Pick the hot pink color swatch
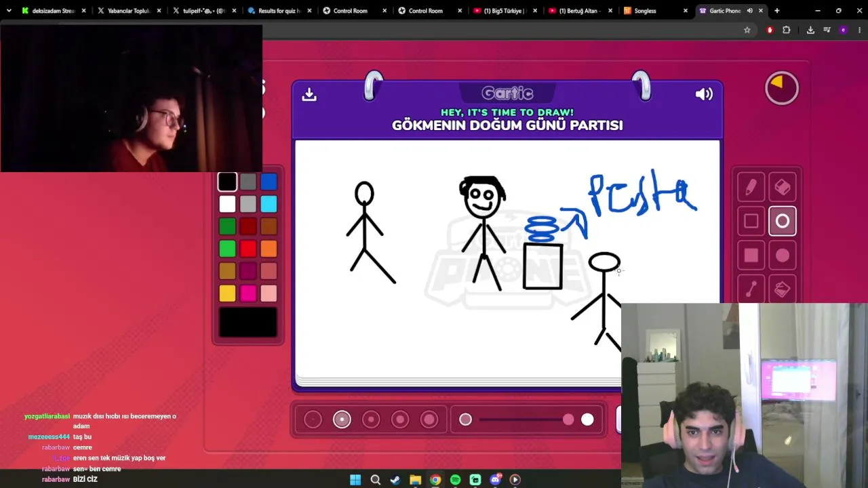 point(248,293)
